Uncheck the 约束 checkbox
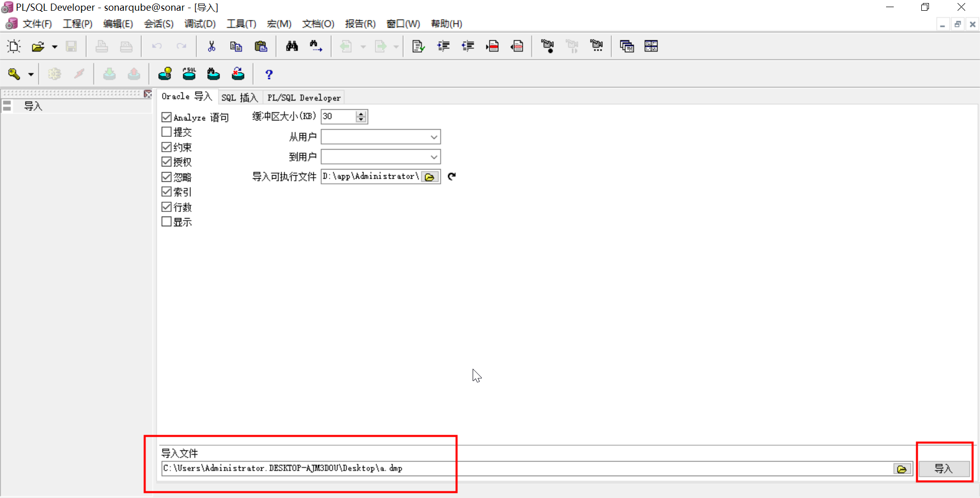 (166, 147)
